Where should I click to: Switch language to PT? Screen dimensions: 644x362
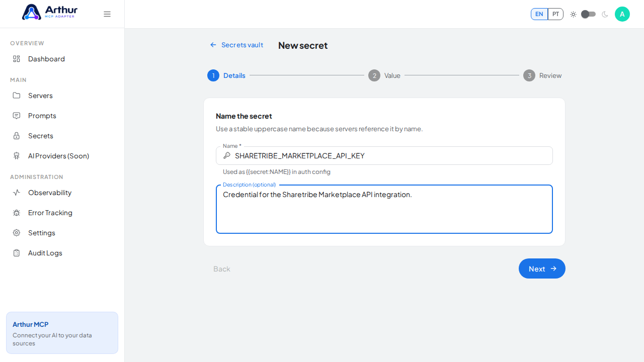click(x=555, y=14)
